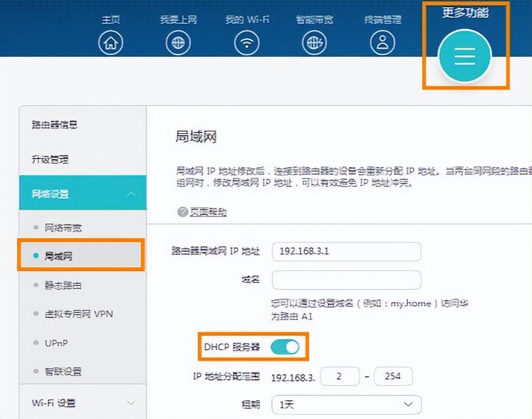Open 局域网 submenu item
This screenshot has height=419, width=532.
pos(82,255)
